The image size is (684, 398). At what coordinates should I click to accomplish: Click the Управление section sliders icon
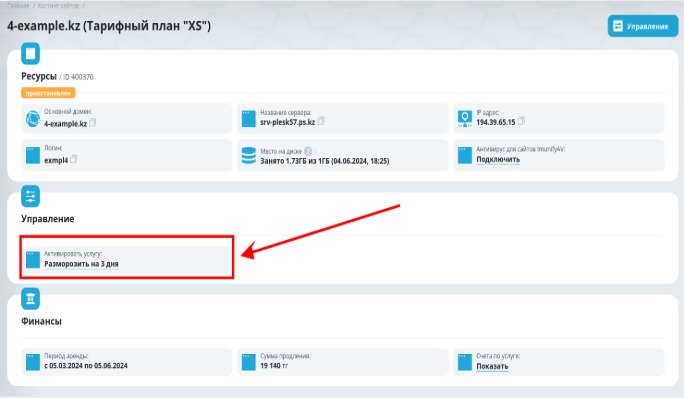pyautogui.click(x=30, y=196)
